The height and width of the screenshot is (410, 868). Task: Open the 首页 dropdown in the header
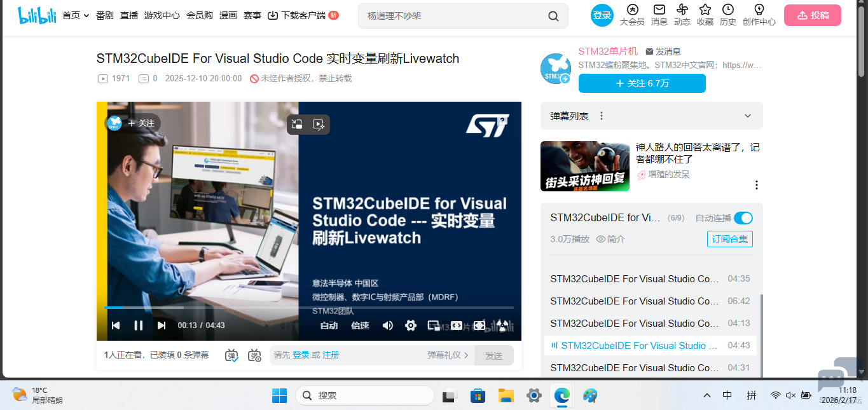point(75,15)
